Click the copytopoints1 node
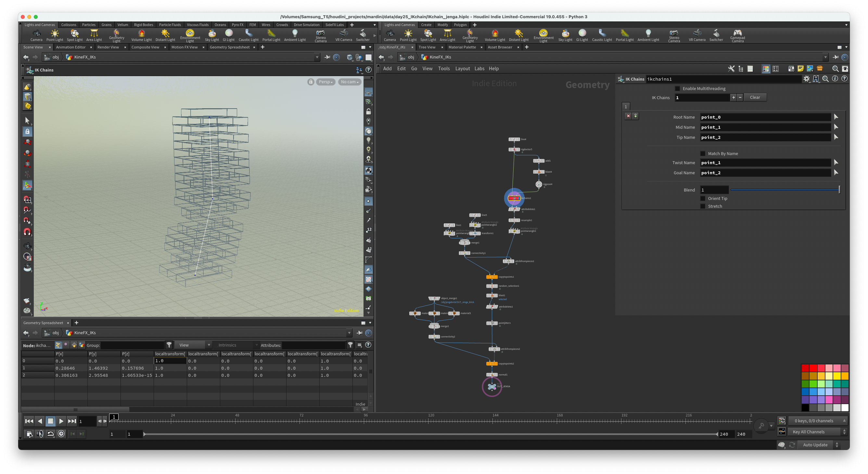The width and height of the screenshot is (868, 474). [491, 277]
